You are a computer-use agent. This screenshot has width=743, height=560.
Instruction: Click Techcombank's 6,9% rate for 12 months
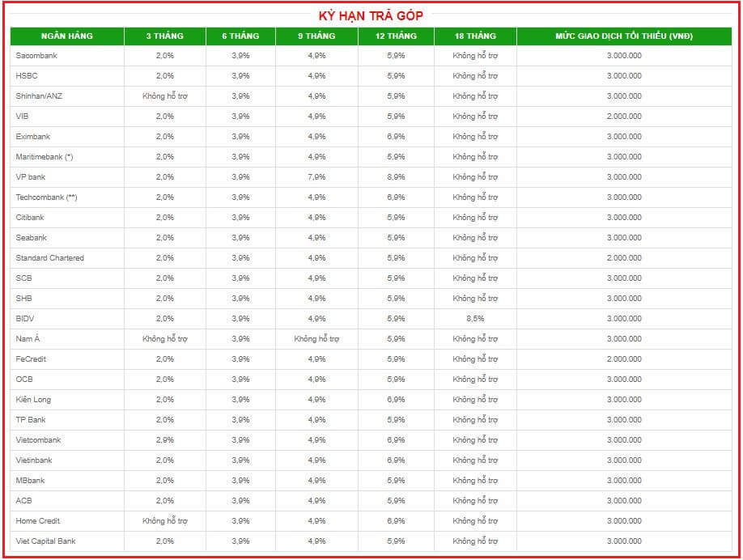click(396, 197)
